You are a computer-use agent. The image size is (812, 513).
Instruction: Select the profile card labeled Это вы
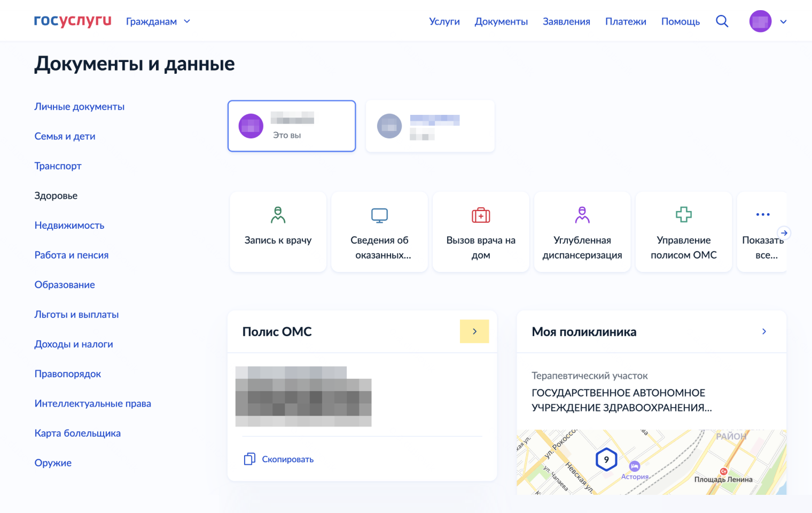pos(292,126)
